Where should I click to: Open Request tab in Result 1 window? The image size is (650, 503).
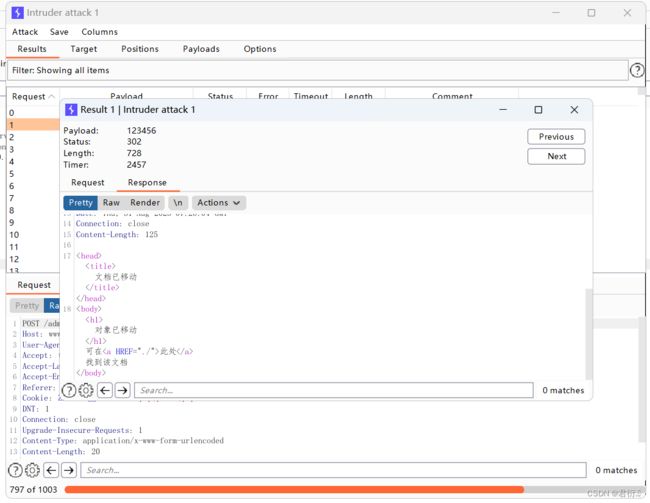(x=88, y=182)
